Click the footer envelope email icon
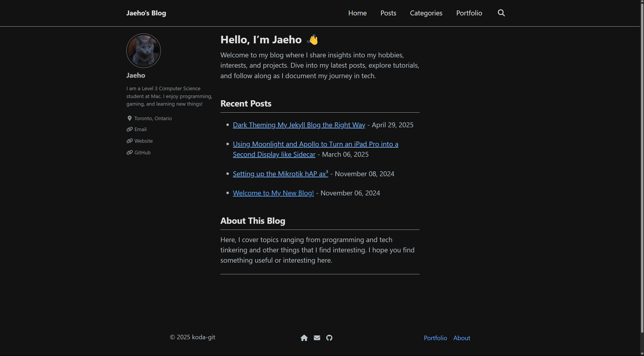644x356 pixels. click(x=317, y=338)
